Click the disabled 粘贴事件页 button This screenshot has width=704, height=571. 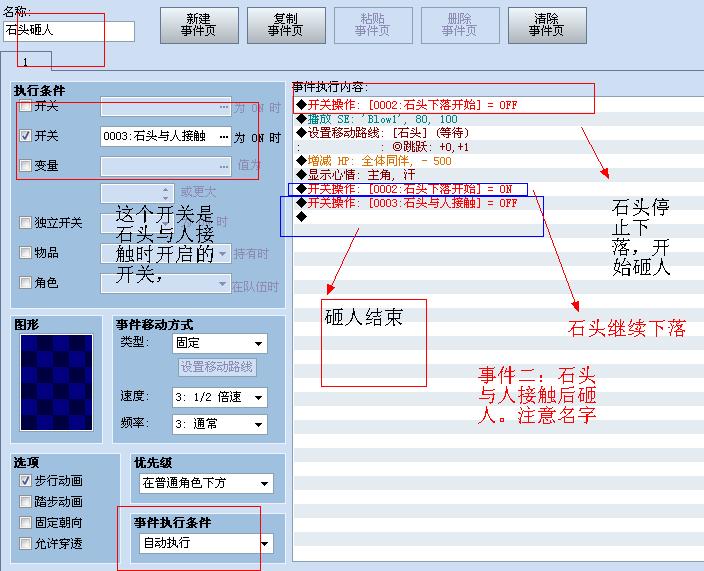click(x=373, y=26)
